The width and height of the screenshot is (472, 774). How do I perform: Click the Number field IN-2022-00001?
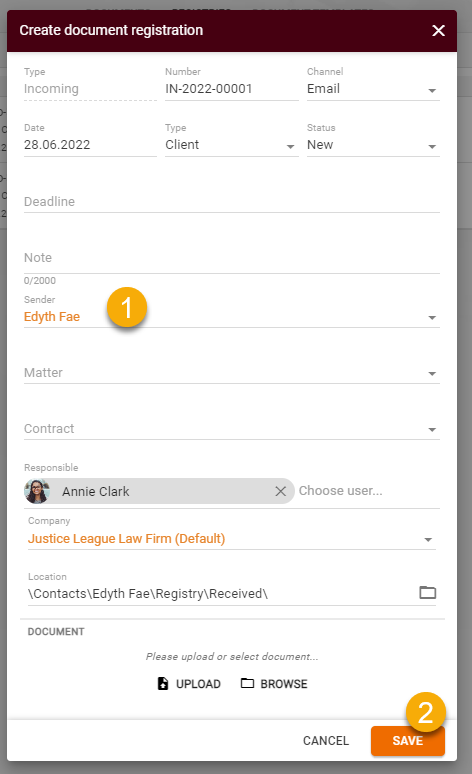tap(232, 89)
